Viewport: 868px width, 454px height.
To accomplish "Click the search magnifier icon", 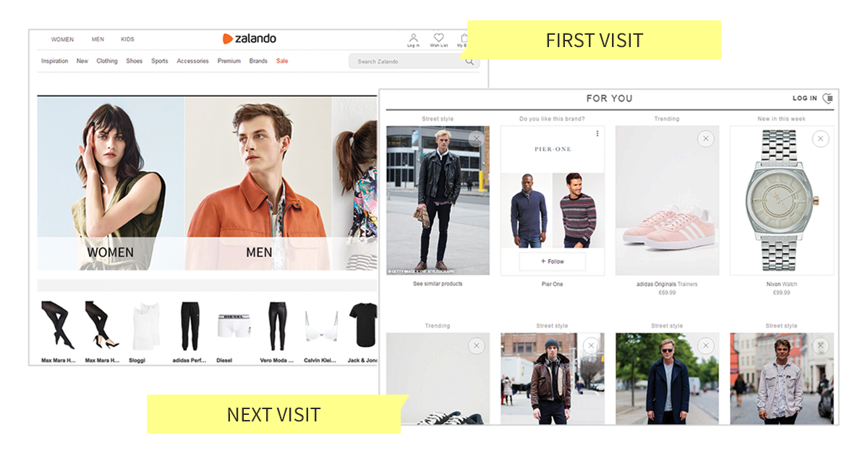I will click(469, 62).
